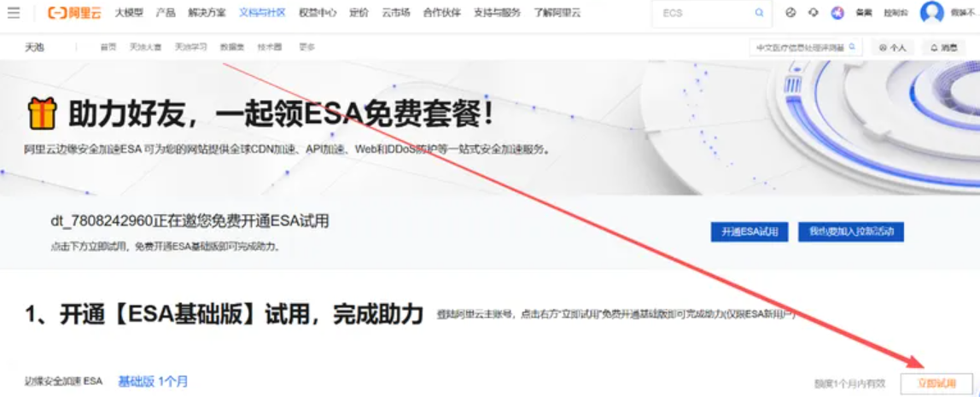Expand the 解决方案 menu
The width and height of the screenshot is (980, 397).
tap(207, 13)
